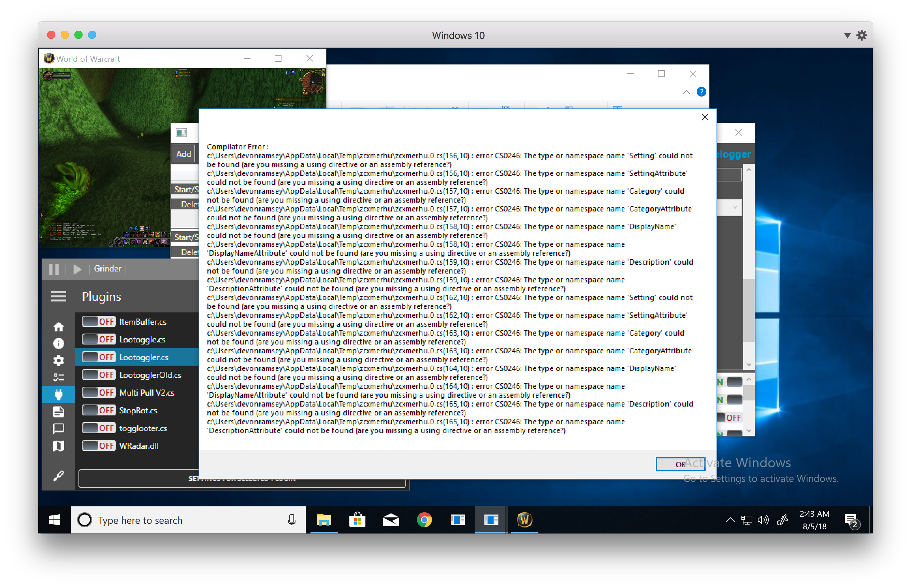Click OK in the Compilator Error dialog
Image resolution: width=911 pixels, height=588 pixels.
point(680,464)
